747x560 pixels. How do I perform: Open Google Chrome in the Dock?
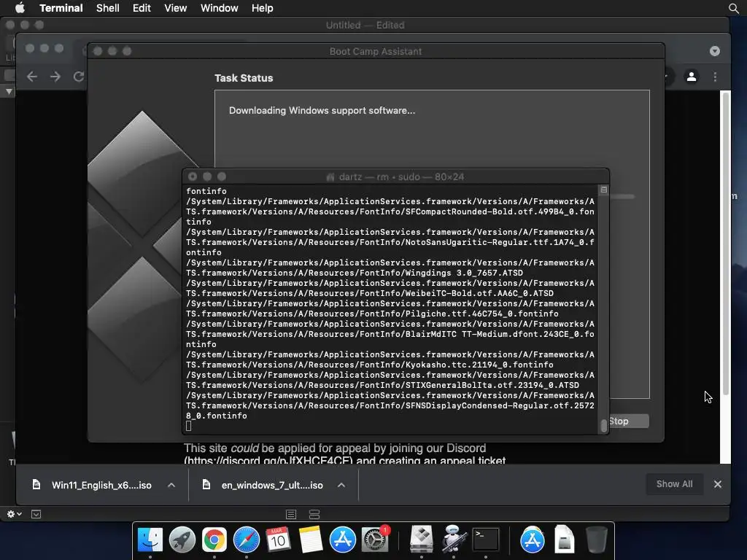tap(214, 540)
